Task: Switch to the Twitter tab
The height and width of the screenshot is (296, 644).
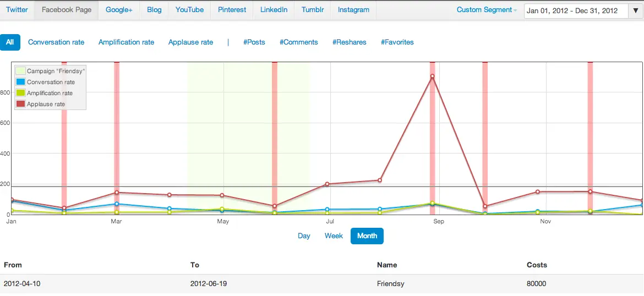Action: [17, 10]
